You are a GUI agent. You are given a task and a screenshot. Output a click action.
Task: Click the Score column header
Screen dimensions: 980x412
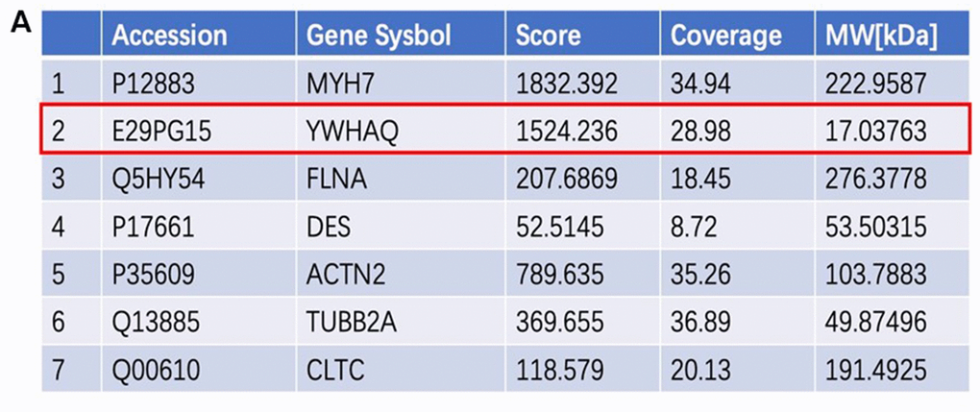click(x=549, y=36)
